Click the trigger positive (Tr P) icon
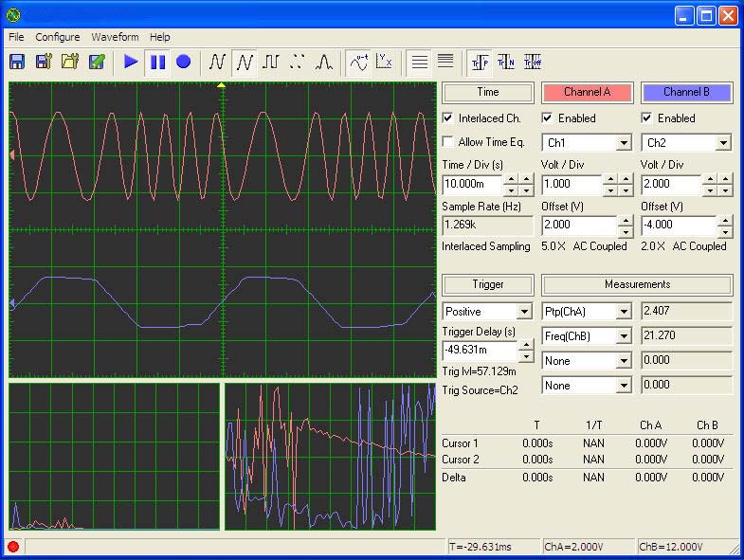This screenshot has width=744, height=560. tap(480, 62)
